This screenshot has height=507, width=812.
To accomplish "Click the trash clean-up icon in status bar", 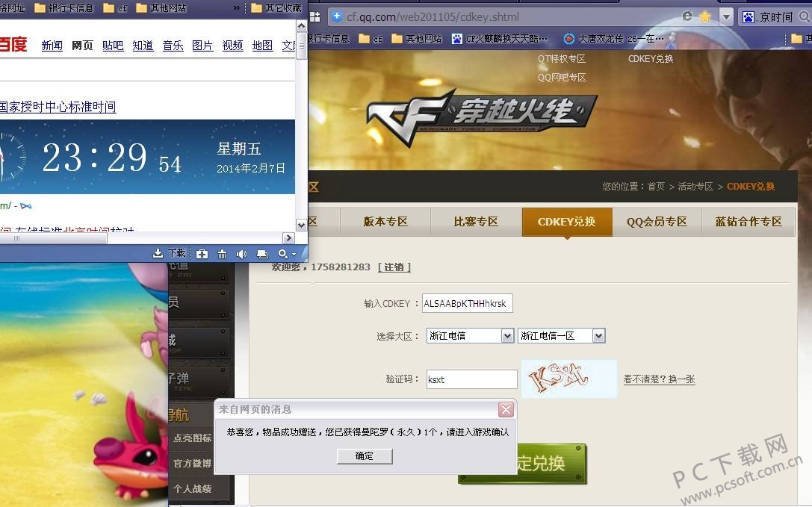I will pos(222,254).
